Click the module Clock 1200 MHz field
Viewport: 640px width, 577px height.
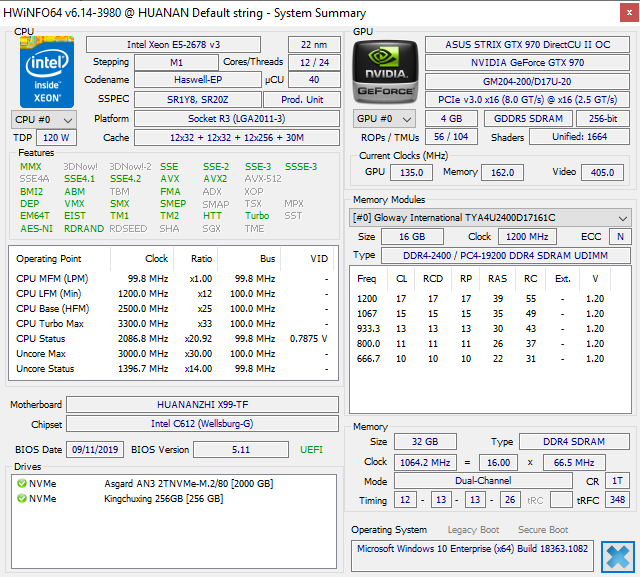[x=527, y=237]
